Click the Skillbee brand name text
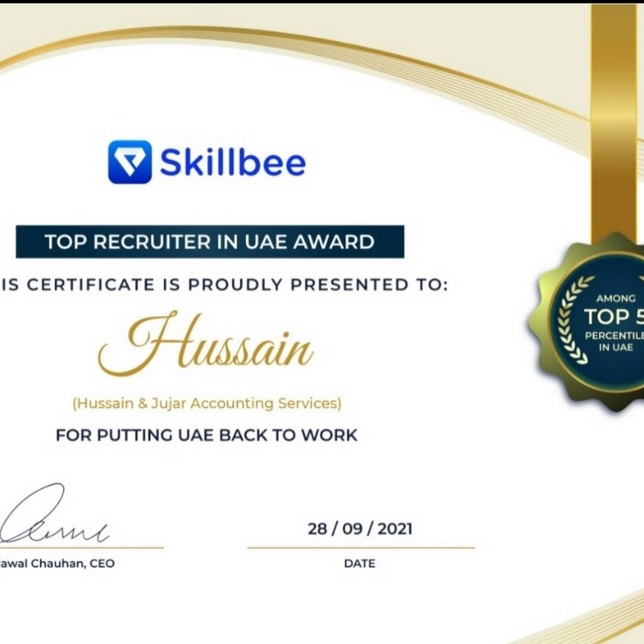The image size is (644, 644). (x=232, y=163)
